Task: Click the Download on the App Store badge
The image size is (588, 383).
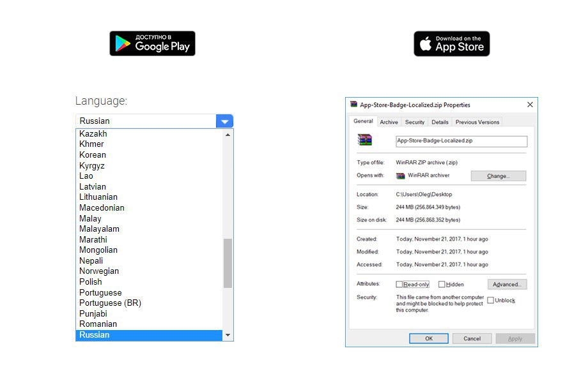Action: tap(451, 44)
